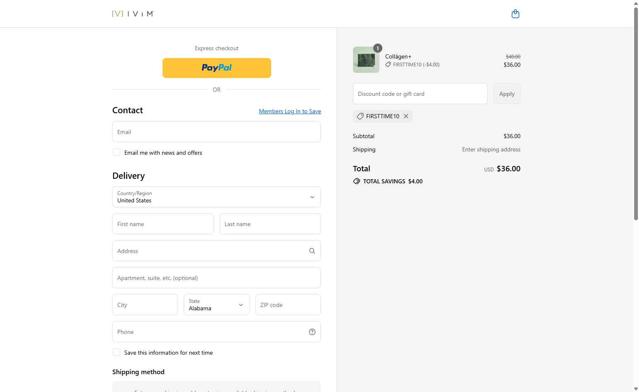Click the VIVIM logo
The image size is (639, 392).
click(132, 14)
